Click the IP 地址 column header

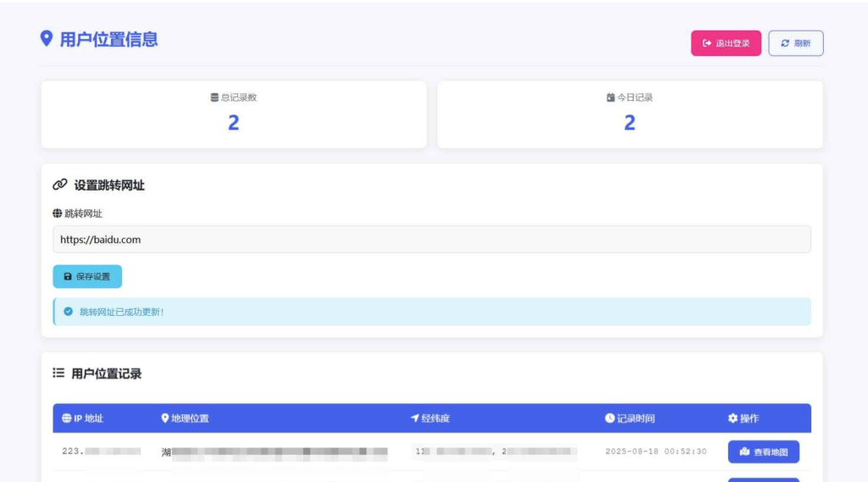coord(83,418)
